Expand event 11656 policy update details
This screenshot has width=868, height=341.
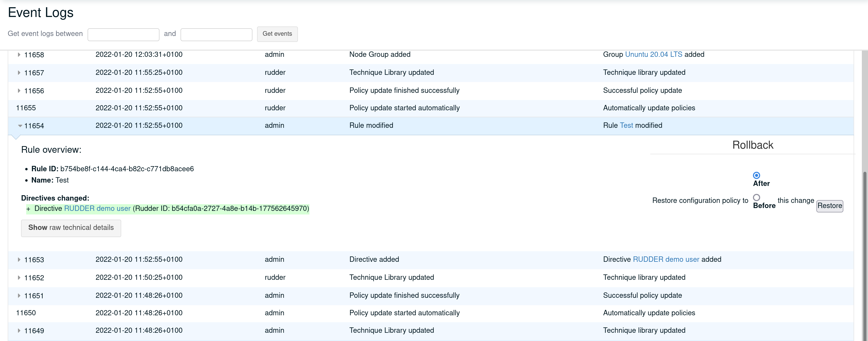(19, 91)
